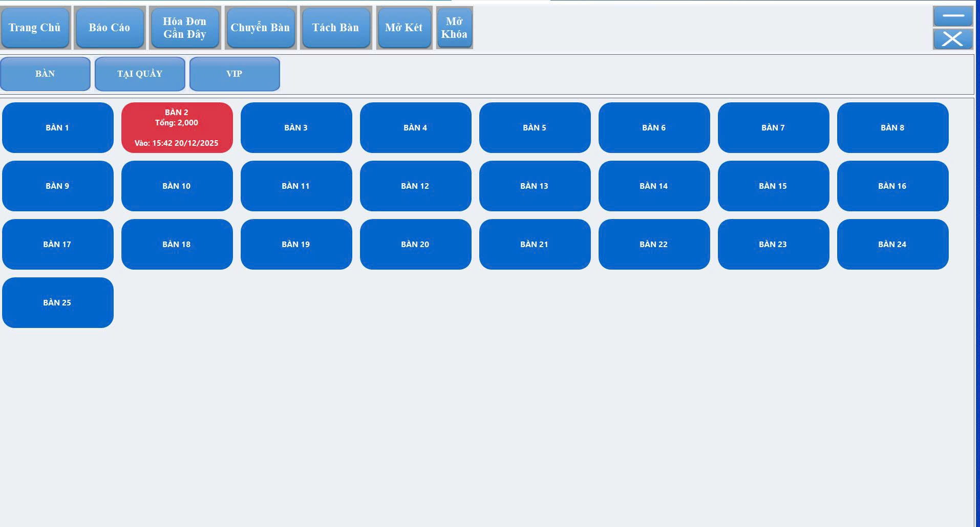Select table BÀN 19
This screenshot has height=527, width=980.
pyautogui.click(x=296, y=244)
